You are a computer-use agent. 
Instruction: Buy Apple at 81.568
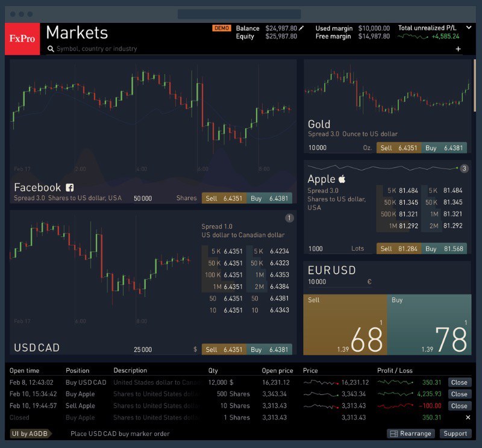444,249
